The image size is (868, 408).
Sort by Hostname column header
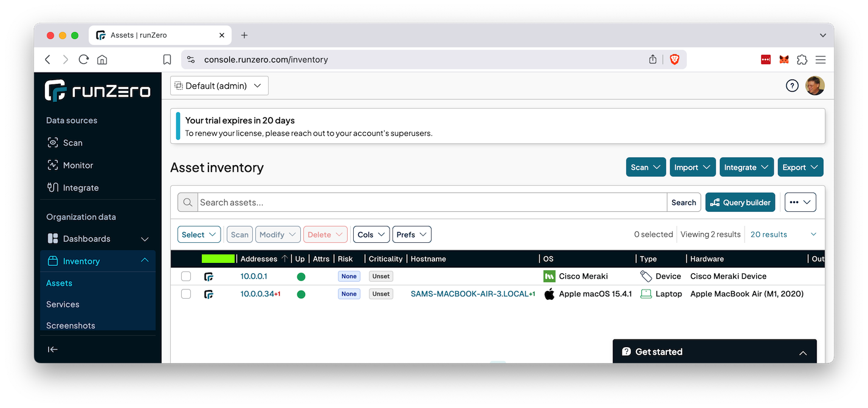(429, 259)
